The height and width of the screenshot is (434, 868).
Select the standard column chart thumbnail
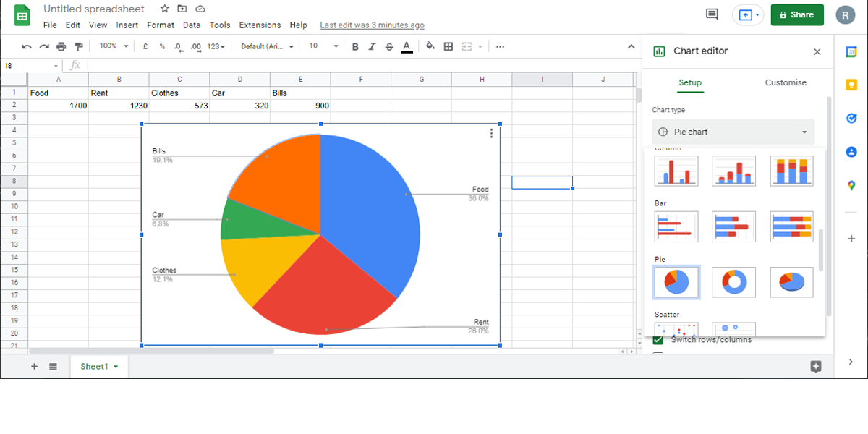pyautogui.click(x=676, y=171)
